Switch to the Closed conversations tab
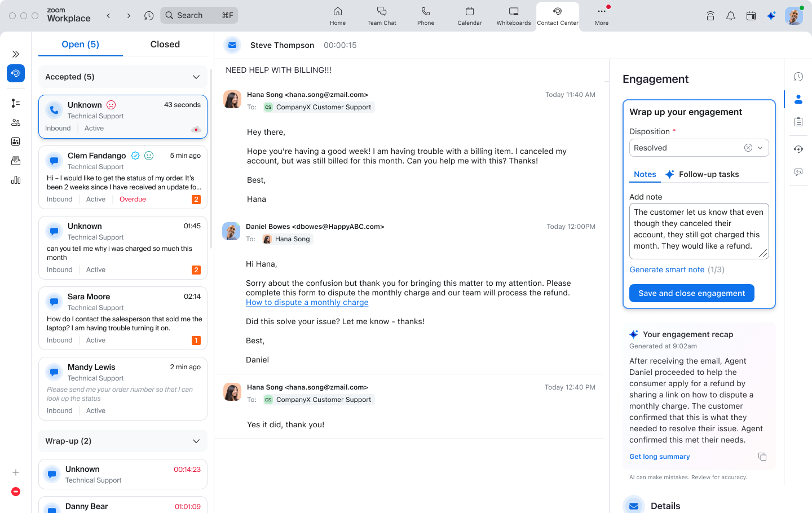Image resolution: width=812 pixels, height=513 pixels. 165,44
